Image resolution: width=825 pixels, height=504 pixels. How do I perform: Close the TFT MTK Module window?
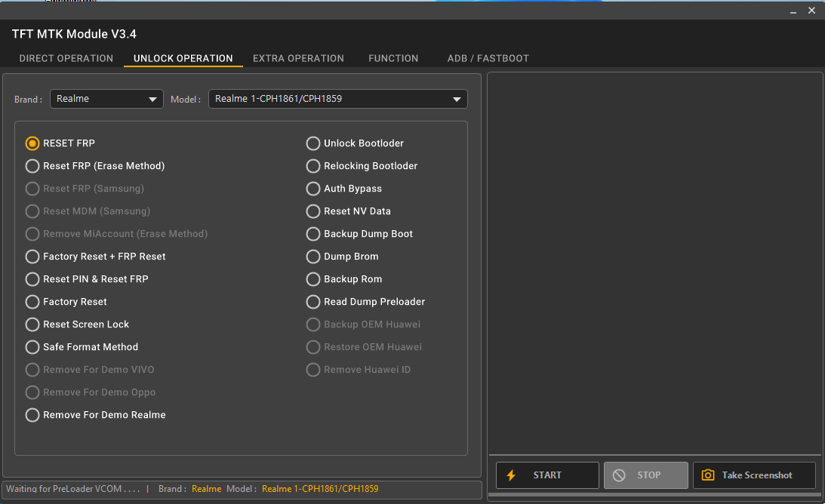click(811, 11)
